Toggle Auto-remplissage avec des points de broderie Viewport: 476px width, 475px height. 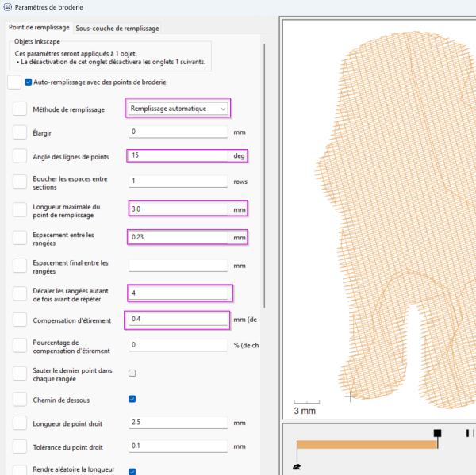click(29, 82)
